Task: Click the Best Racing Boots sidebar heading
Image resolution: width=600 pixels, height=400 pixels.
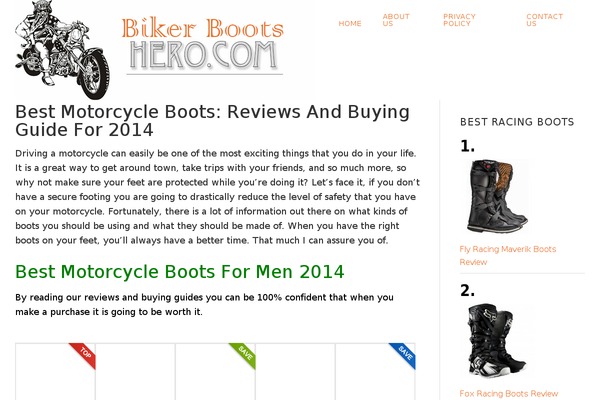Action: 517,122
